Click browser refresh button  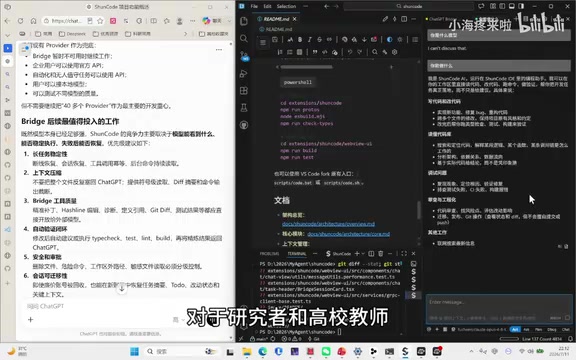pos(21,21)
